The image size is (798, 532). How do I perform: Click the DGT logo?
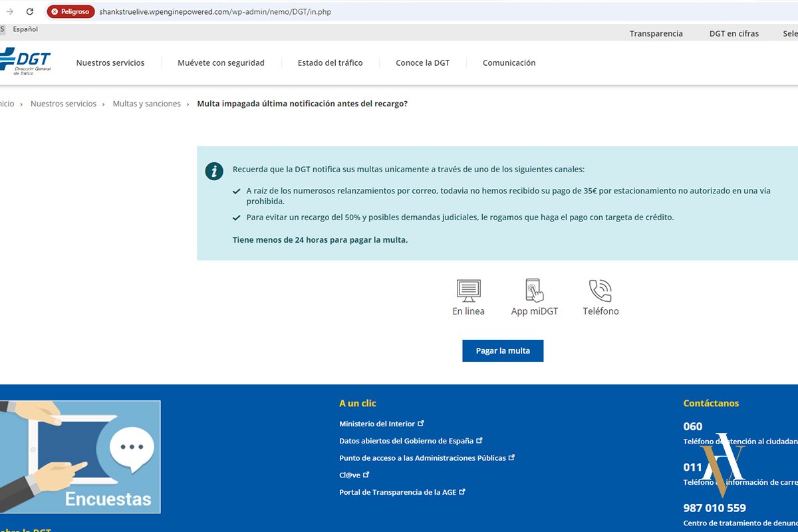coord(25,61)
